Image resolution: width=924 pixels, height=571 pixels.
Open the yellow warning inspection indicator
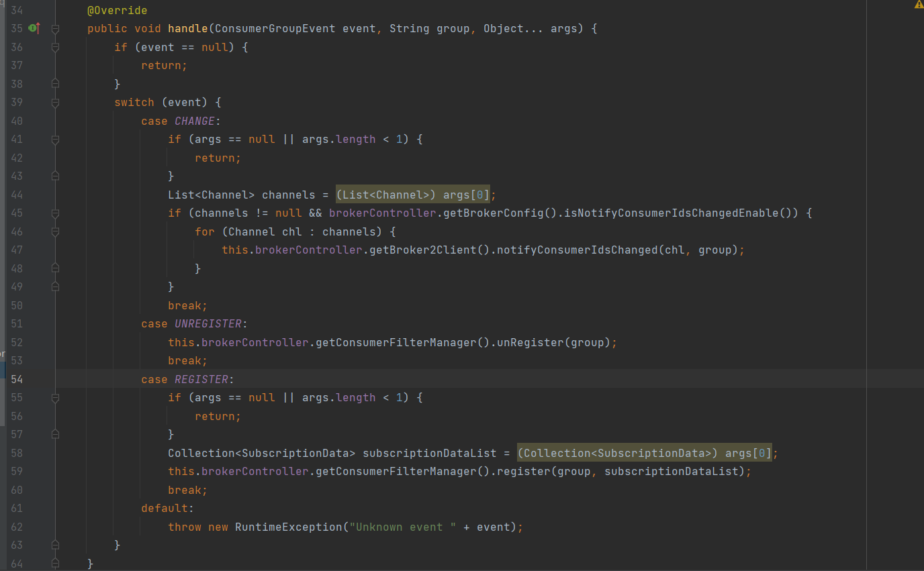(x=919, y=5)
